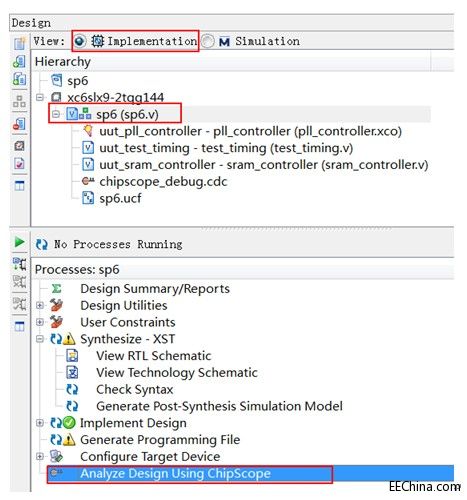Click the hierarchy blocks icon in Design sidebar
This screenshot has height=500, width=467.
click(19, 101)
